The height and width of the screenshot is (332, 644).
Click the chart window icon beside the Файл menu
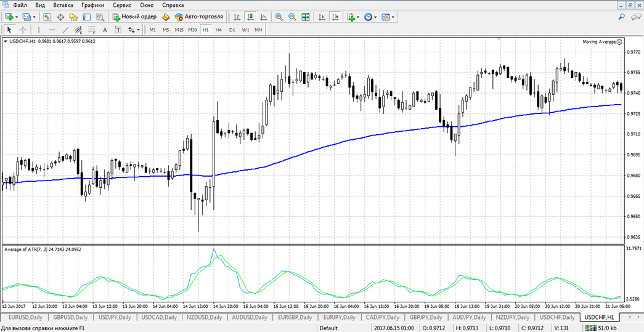point(6,5)
